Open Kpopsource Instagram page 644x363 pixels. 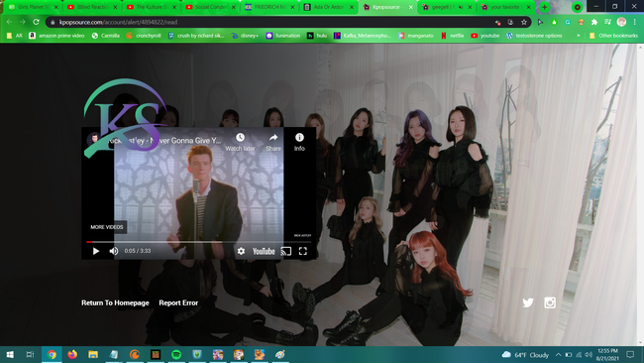pyautogui.click(x=550, y=302)
